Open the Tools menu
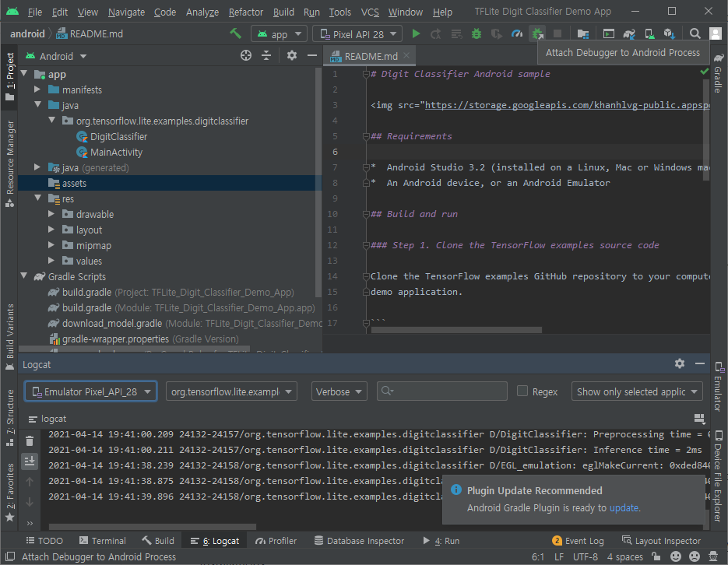The width and height of the screenshot is (728, 565). [x=339, y=12]
